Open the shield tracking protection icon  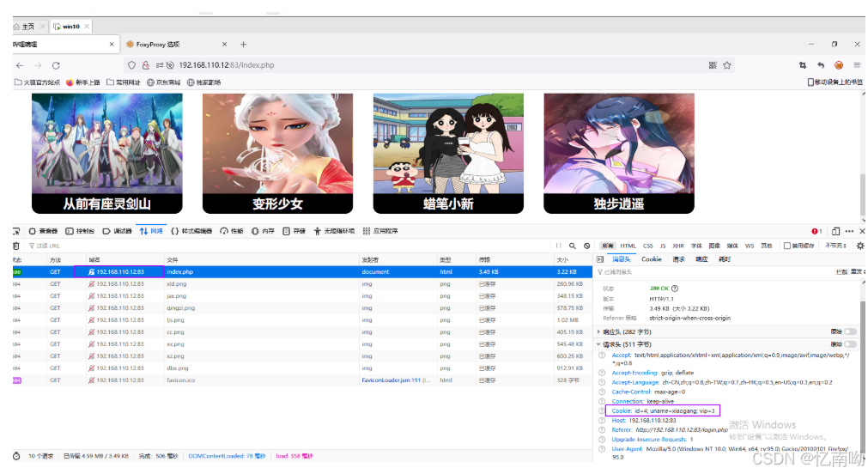131,65
